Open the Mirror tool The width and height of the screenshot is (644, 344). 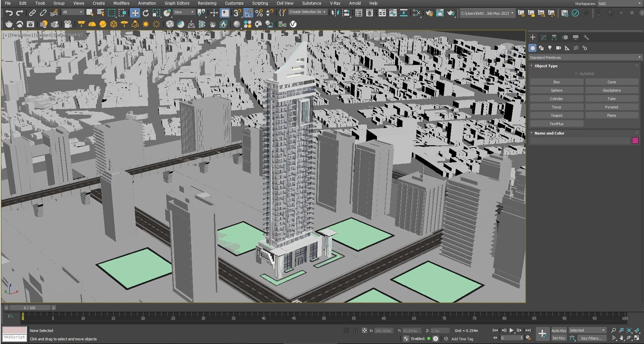[335, 13]
